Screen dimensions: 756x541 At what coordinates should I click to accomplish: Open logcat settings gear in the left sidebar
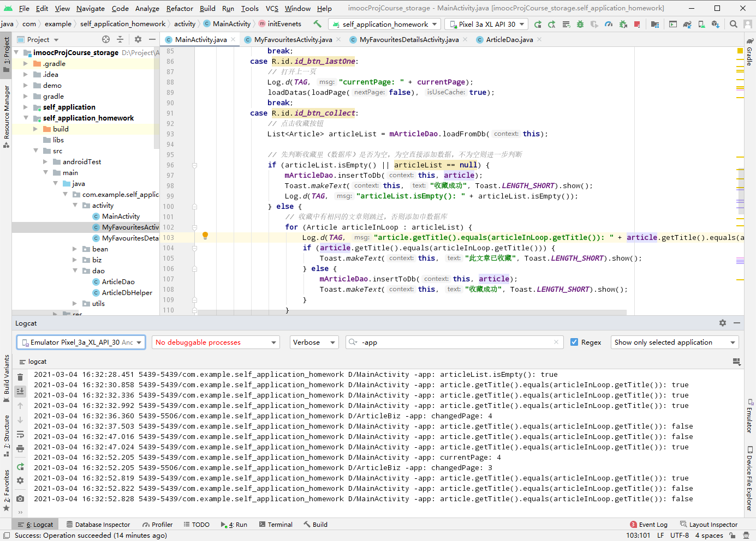(20, 480)
